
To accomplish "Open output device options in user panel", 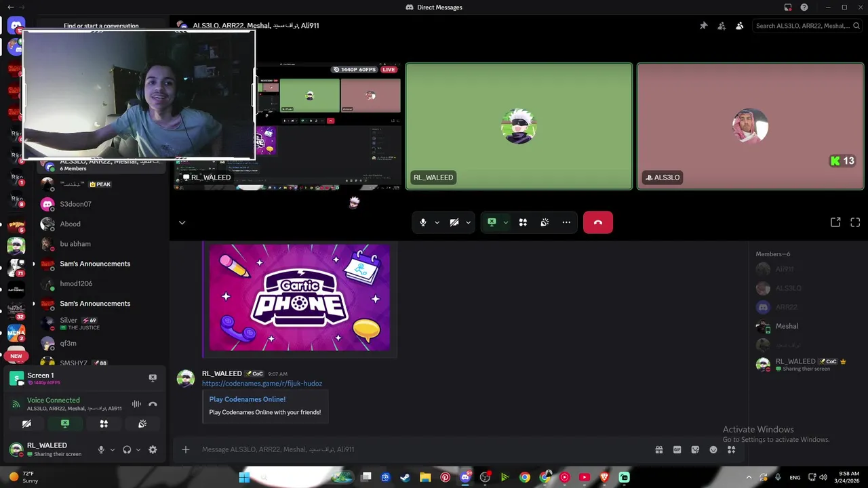I will pyautogui.click(x=138, y=449).
